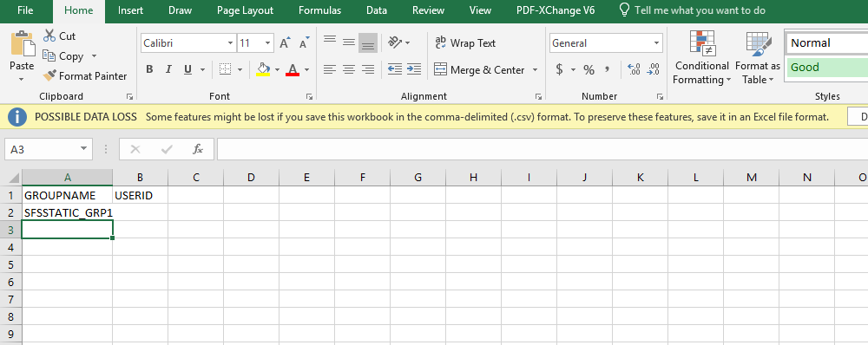Click the Cut scissors icon
The width and height of the screenshot is (868, 345).
49,36
